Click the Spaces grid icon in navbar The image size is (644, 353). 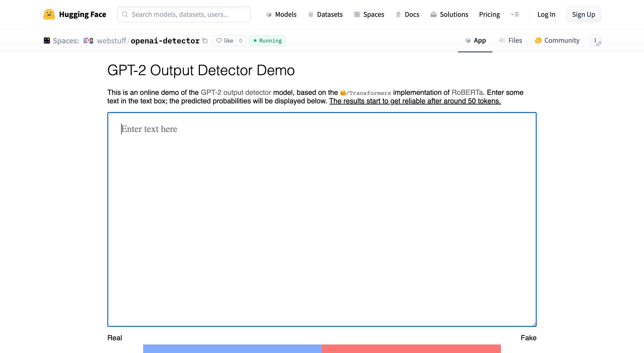click(357, 14)
